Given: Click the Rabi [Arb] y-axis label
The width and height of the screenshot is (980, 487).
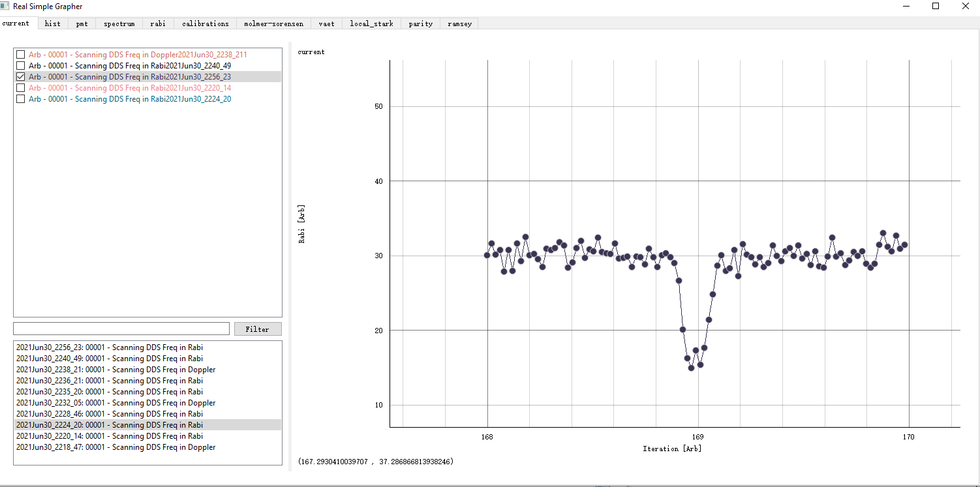Looking at the screenshot, I should [x=301, y=224].
